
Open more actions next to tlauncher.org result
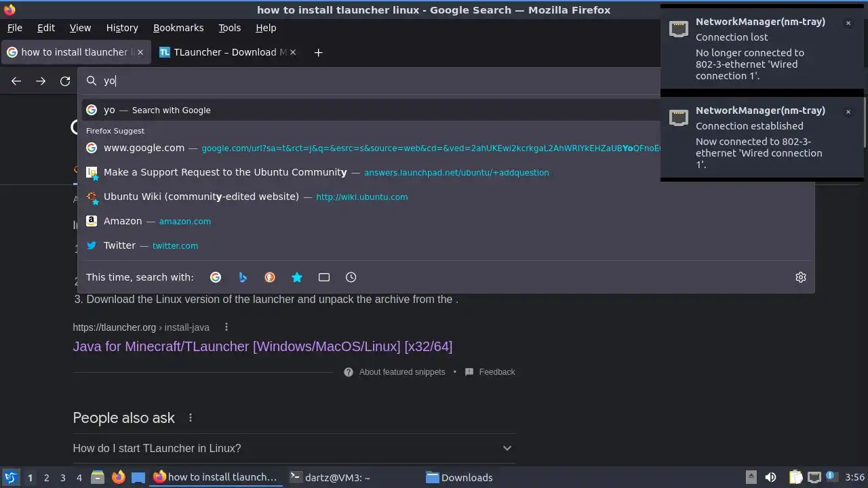pos(226,327)
